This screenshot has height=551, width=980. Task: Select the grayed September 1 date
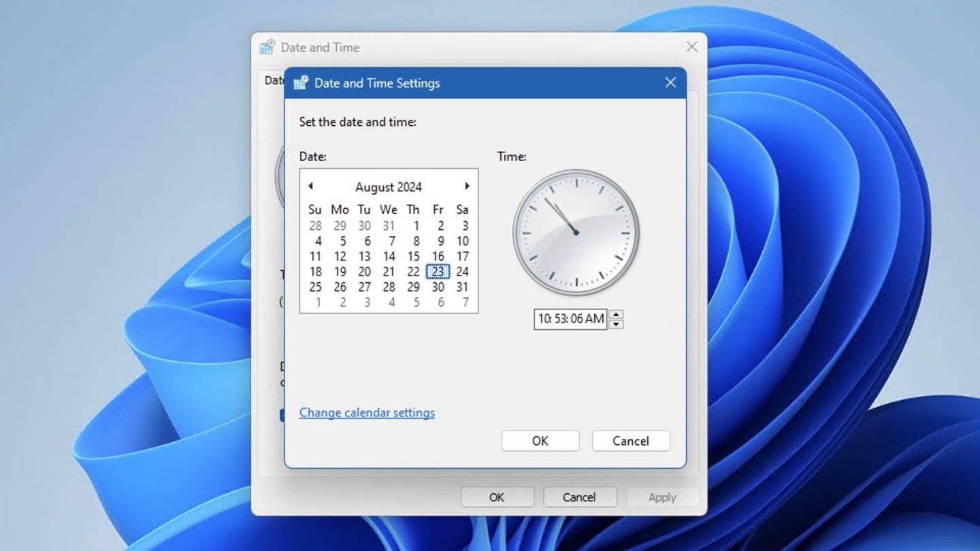click(318, 302)
